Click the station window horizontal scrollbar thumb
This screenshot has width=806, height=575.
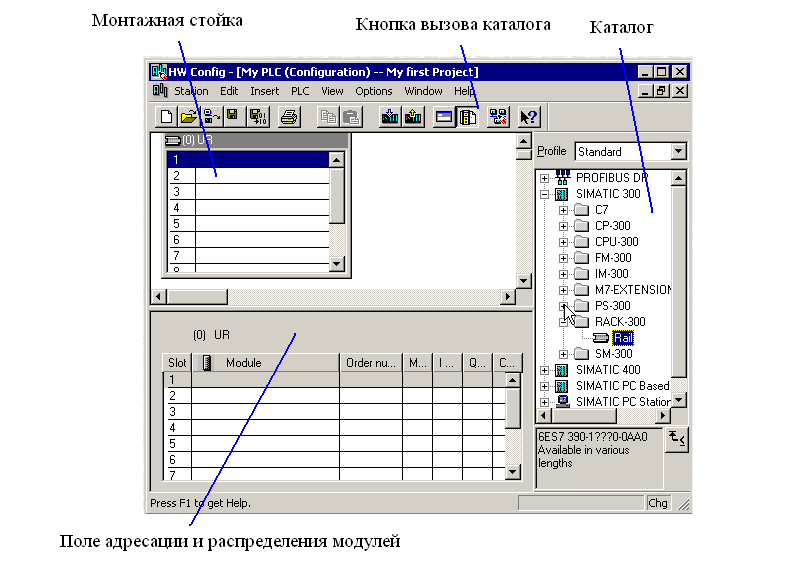197,296
